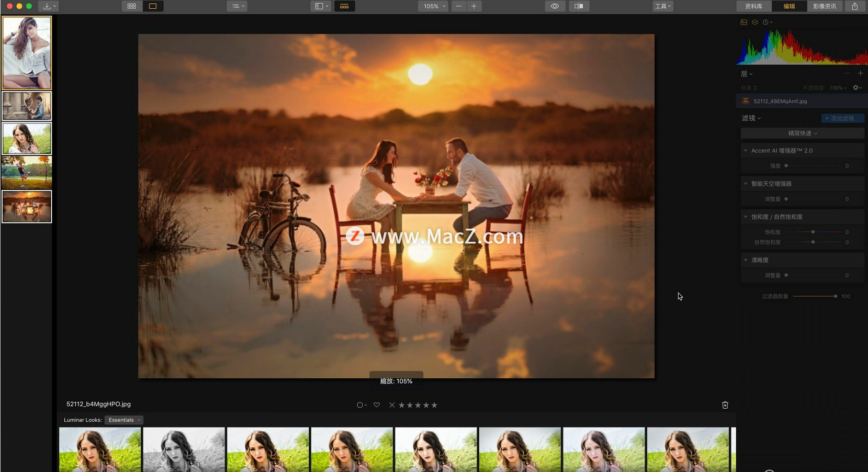Collapse the 层 layers section
Viewport: 868px width, 472px height.
747,74
